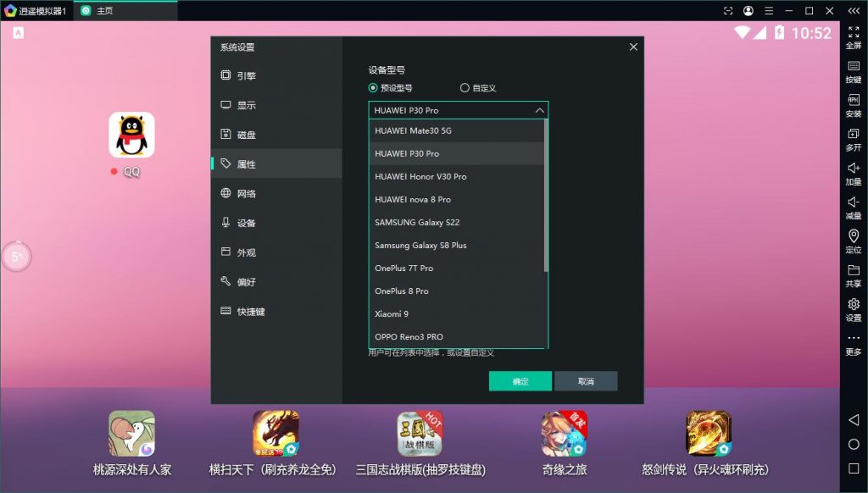Click the 确定 confirm button
The height and width of the screenshot is (493, 868).
tap(520, 381)
